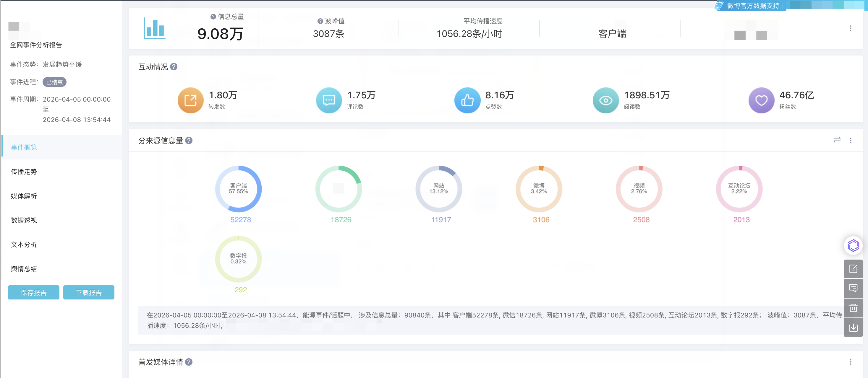The image size is (868, 378).
Task: Switch to the 传播走势 section
Action: coord(24,172)
